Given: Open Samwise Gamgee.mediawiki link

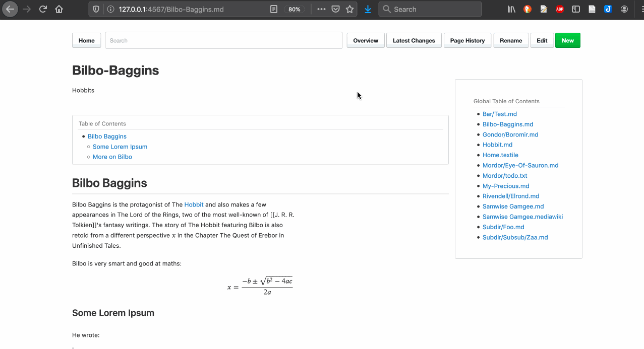Looking at the screenshot, I should [523, 217].
